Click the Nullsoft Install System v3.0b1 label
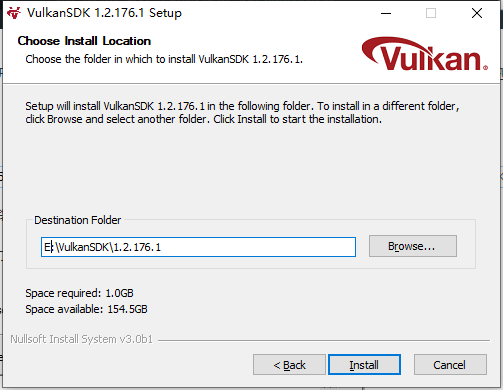 (81, 339)
